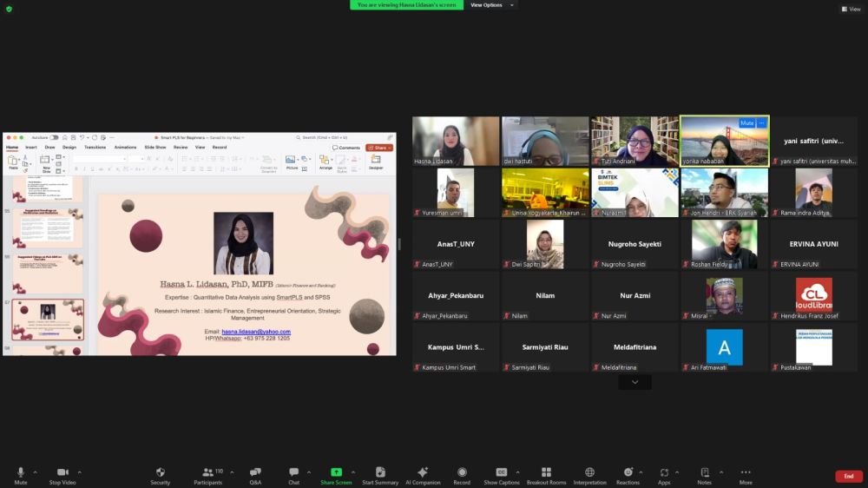868x488 pixels.
Task: Expand the View Options dropdown
Action: click(x=491, y=5)
